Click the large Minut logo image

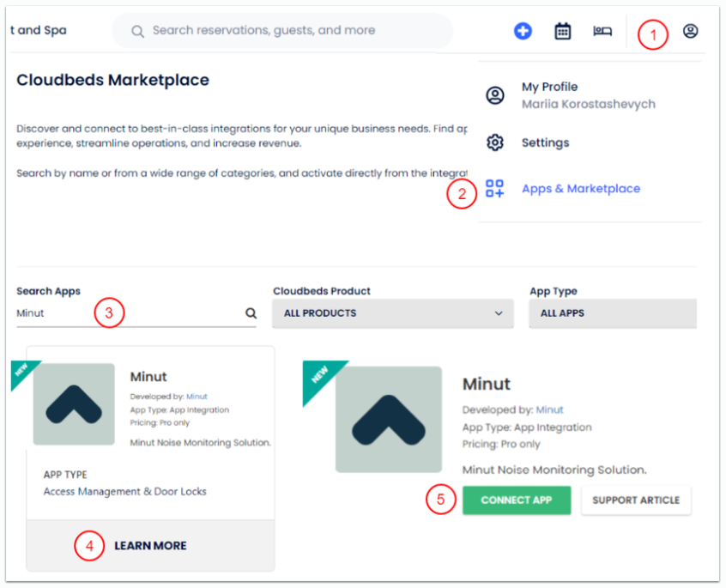coord(388,420)
